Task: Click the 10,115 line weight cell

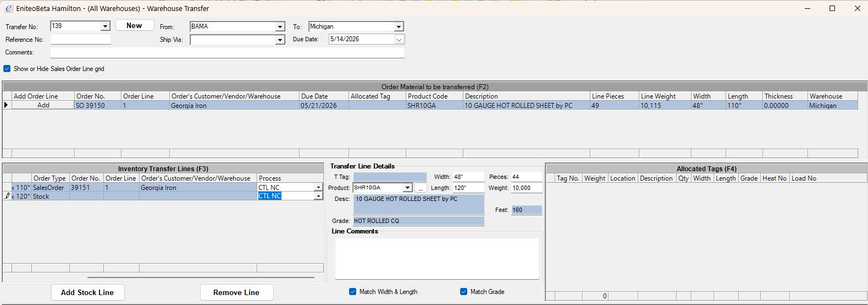Action: coord(665,105)
